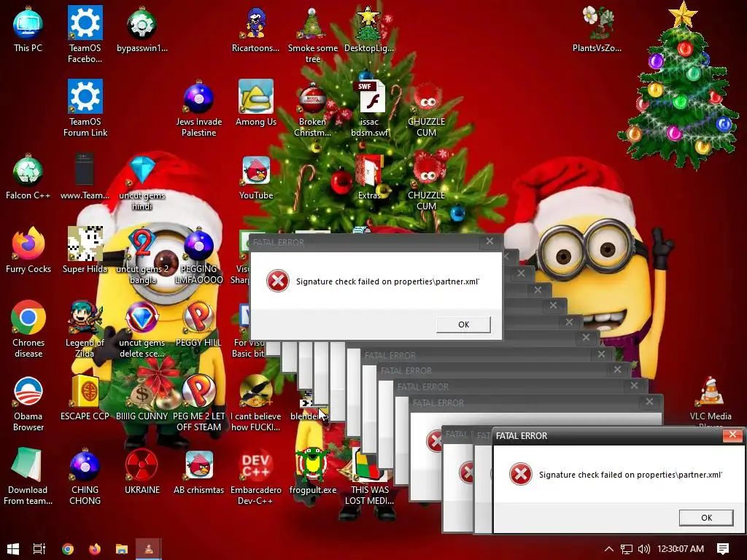The height and width of the screenshot is (560, 747).
Task: Open File Explorer from the taskbar
Action: tap(122, 548)
